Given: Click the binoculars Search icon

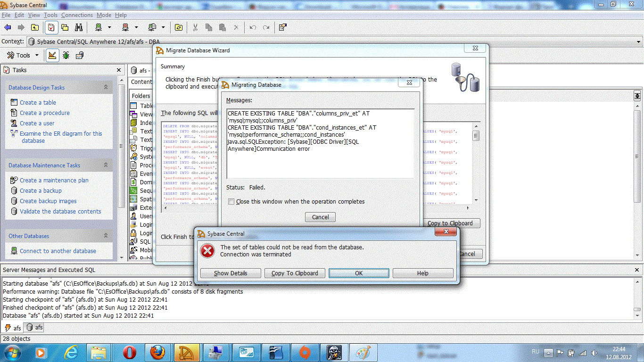Looking at the screenshot, I should pos(79,27).
